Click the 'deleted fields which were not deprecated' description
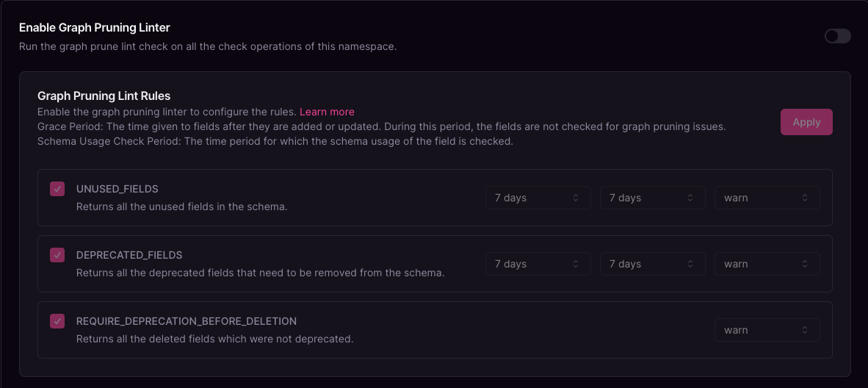This screenshot has width=868, height=388. pyautogui.click(x=214, y=339)
